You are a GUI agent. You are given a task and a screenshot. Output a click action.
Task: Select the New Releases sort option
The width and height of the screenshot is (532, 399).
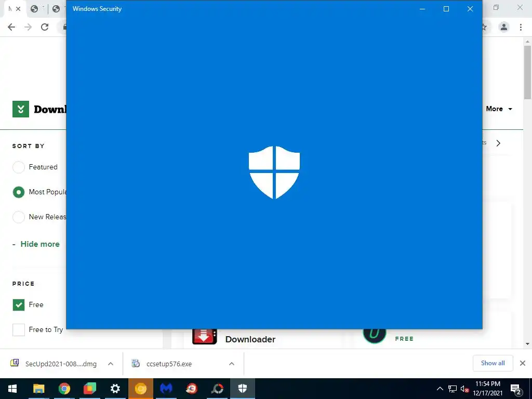(x=19, y=217)
